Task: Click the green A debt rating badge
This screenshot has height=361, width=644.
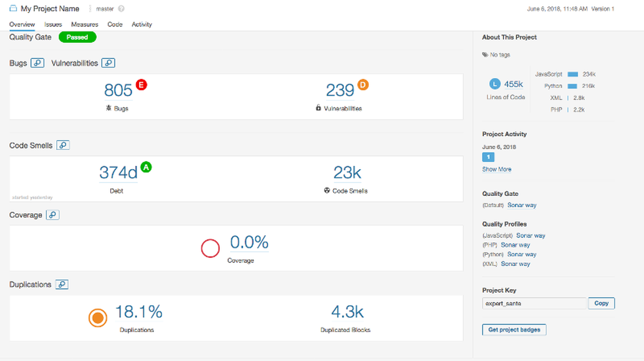Action: (146, 167)
